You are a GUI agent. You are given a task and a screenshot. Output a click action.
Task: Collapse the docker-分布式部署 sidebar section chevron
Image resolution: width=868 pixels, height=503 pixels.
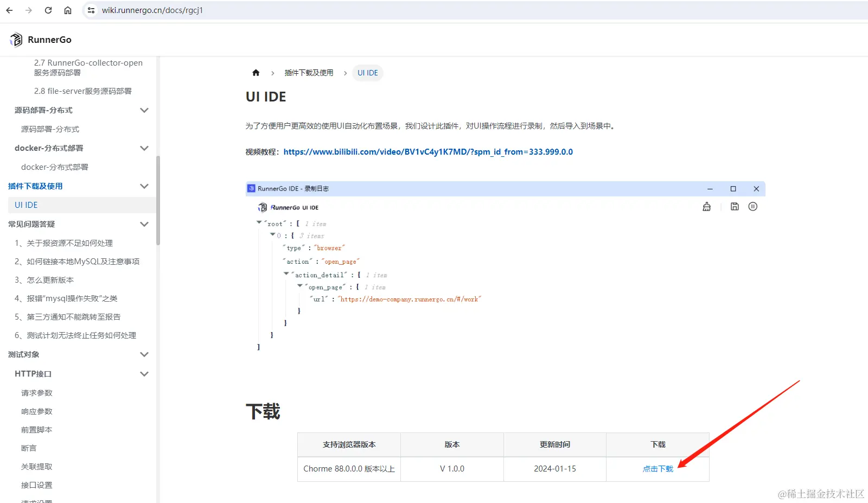coord(144,148)
